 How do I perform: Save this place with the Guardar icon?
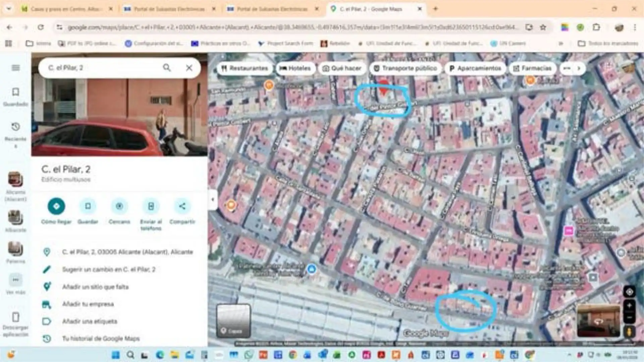88,206
